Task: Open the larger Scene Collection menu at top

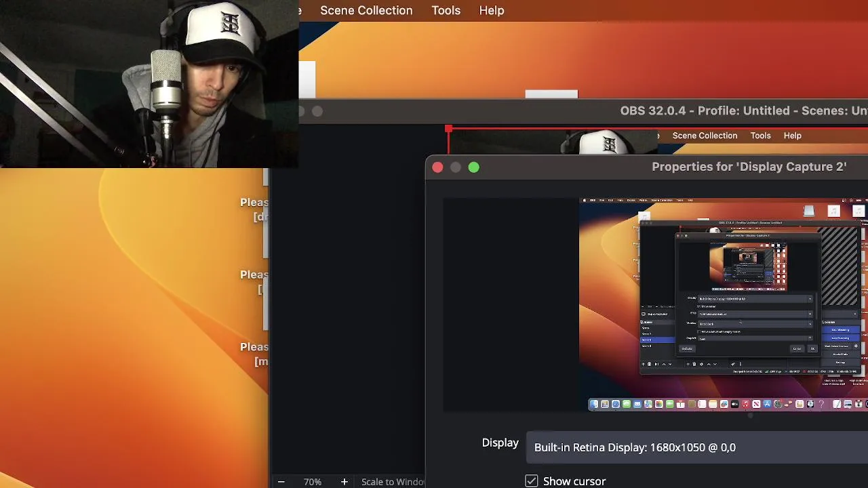Action: pos(366,10)
